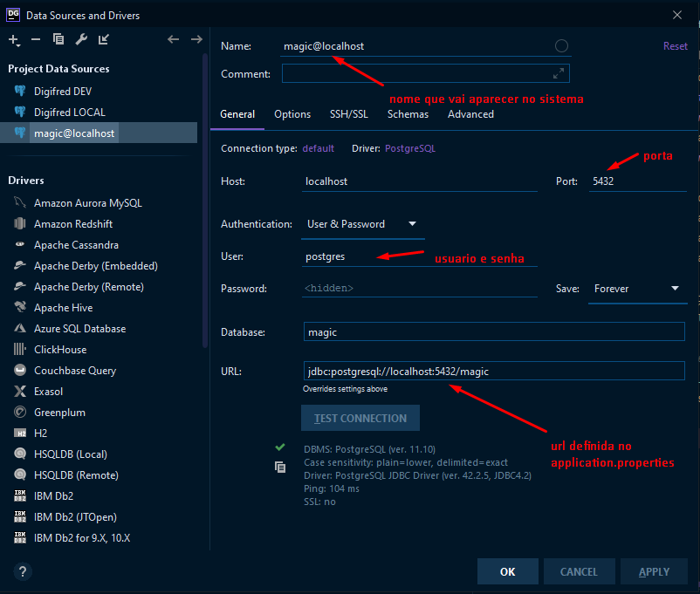
Task: Choose Amazon Aurora MySQL driver
Action: coord(99,203)
